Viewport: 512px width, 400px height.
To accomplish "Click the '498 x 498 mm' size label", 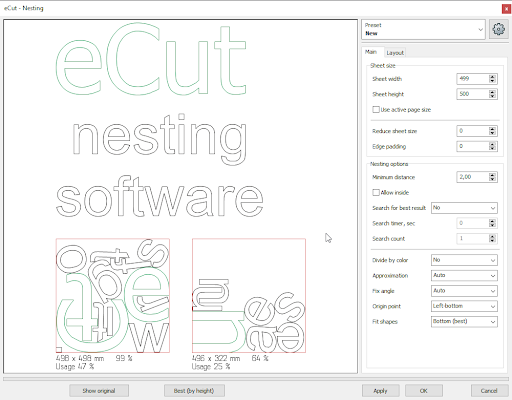I will point(80,358).
